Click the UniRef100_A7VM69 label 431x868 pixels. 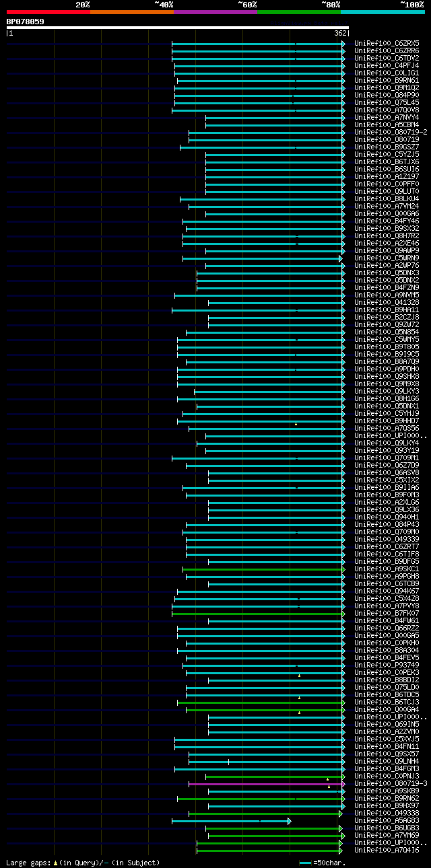point(387,835)
